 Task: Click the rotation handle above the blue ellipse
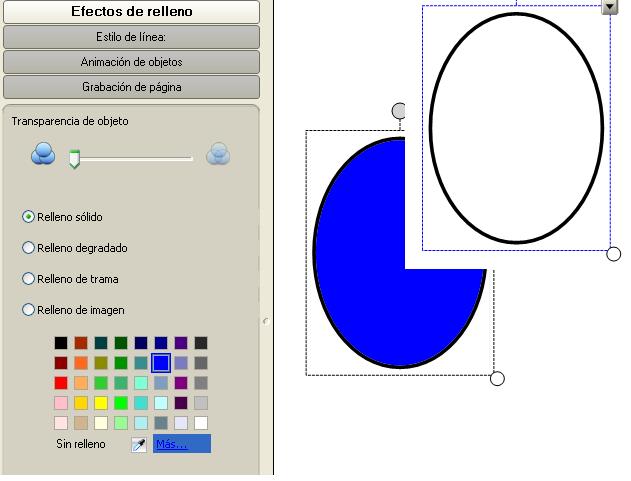point(399,110)
